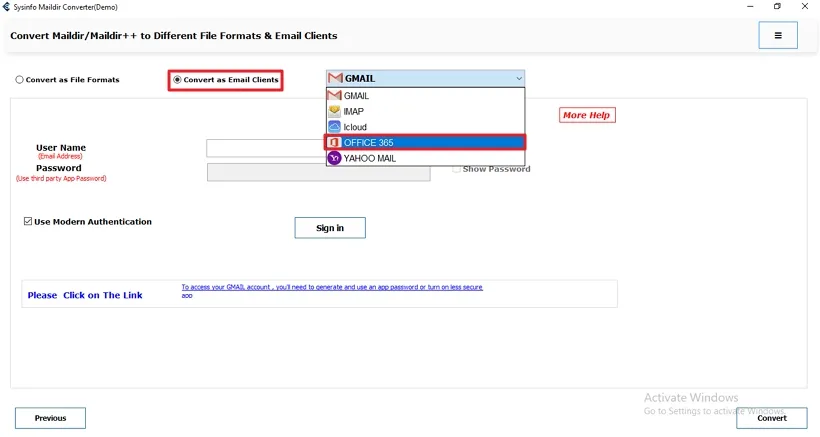
Task: Toggle Use Modern Authentication checkbox
Action: [28, 222]
